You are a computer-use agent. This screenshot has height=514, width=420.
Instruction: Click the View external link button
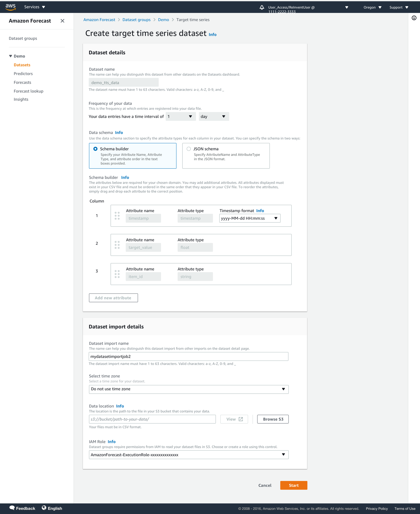234,419
